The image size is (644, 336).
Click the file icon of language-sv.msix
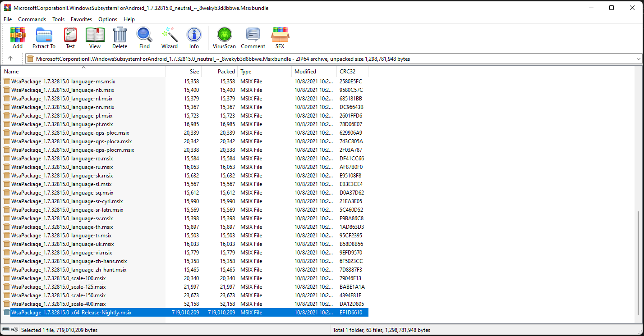(7, 218)
